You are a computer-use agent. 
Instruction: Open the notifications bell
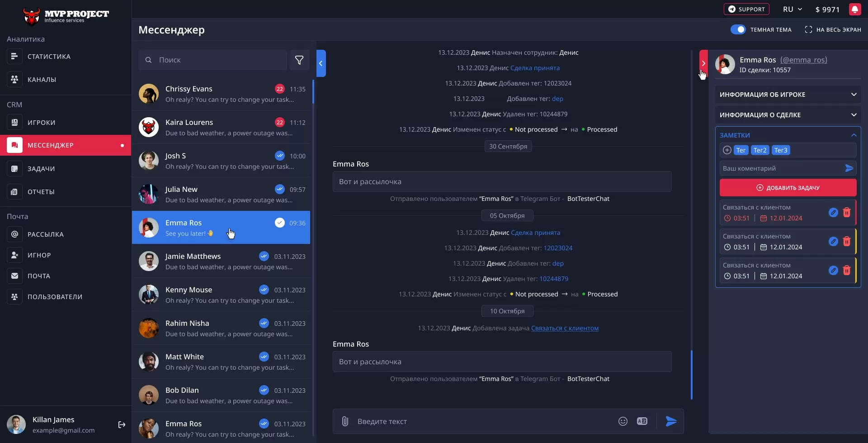pos(854,10)
